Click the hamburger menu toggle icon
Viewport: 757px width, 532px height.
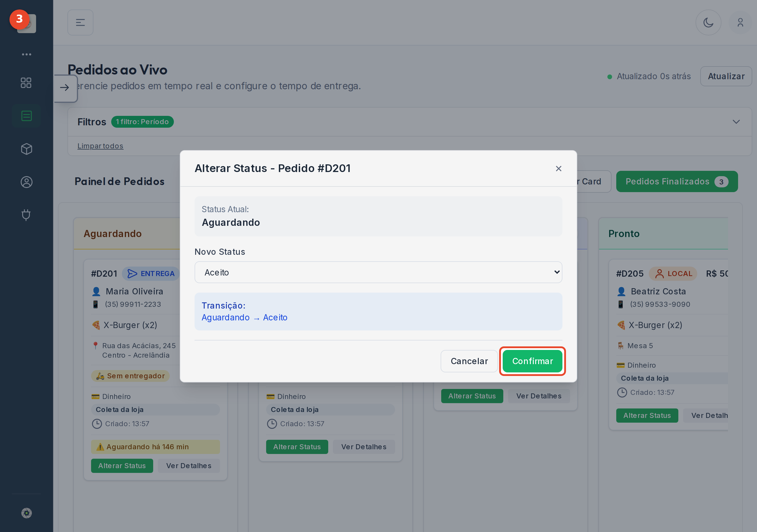click(80, 22)
